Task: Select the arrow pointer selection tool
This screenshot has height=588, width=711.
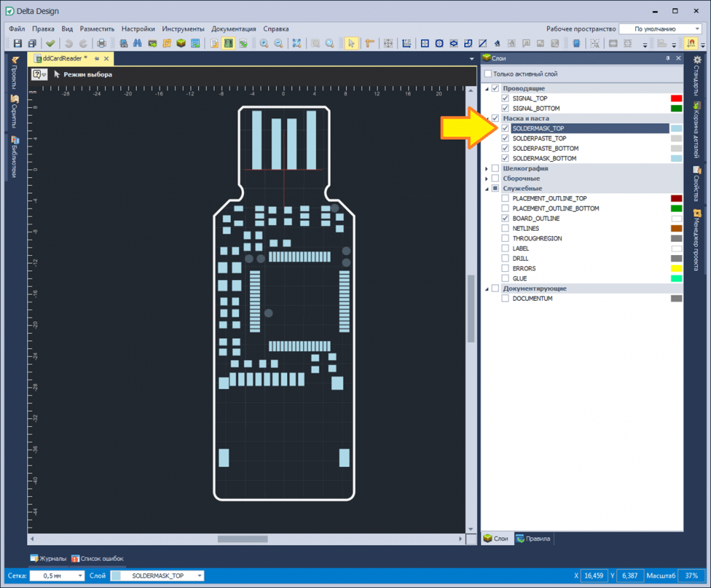Action: point(352,44)
